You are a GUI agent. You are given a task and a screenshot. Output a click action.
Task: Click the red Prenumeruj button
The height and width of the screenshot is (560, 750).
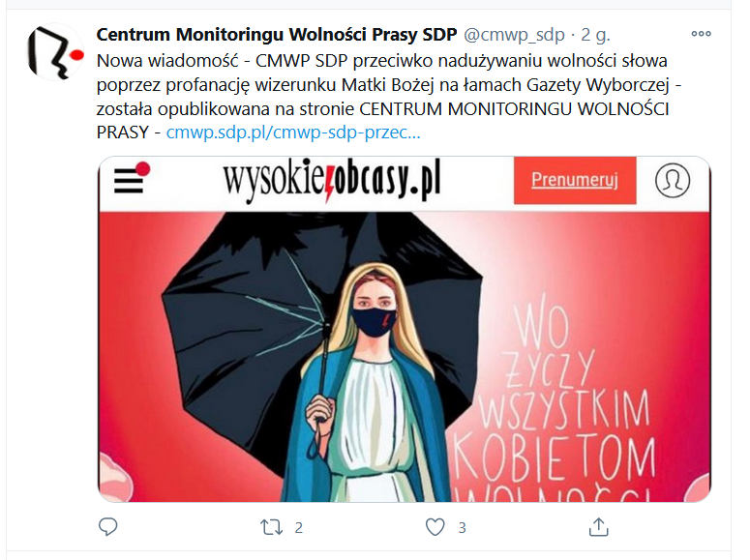(575, 180)
